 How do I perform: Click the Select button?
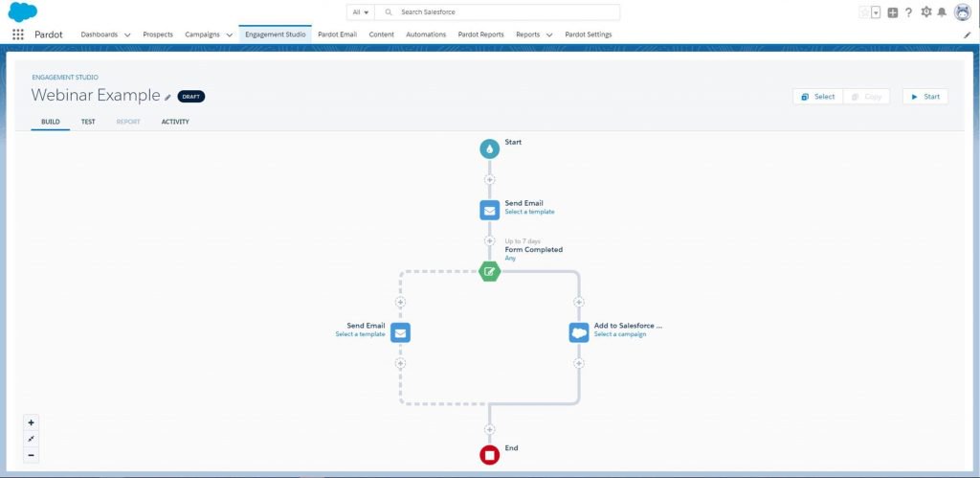pyautogui.click(x=817, y=97)
